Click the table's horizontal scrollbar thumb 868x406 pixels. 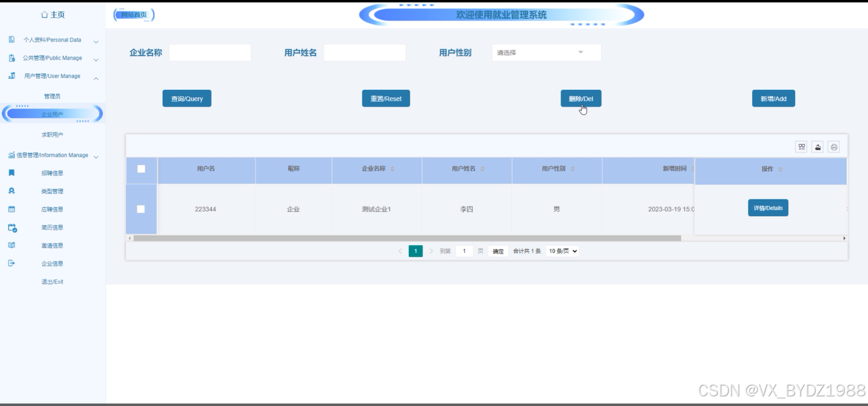[407, 238]
